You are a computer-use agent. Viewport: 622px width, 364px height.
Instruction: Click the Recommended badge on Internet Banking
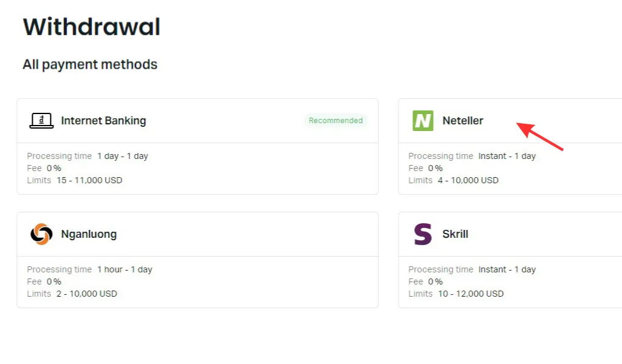click(336, 120)
